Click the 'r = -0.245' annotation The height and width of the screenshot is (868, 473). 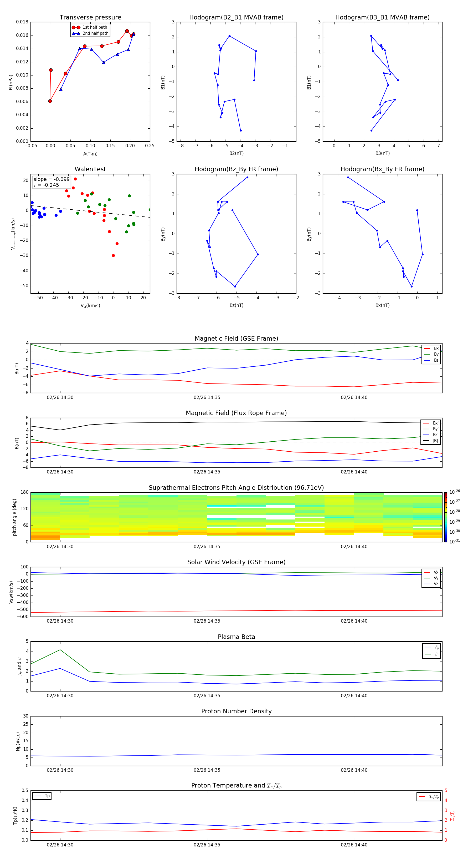coord(47,185)
